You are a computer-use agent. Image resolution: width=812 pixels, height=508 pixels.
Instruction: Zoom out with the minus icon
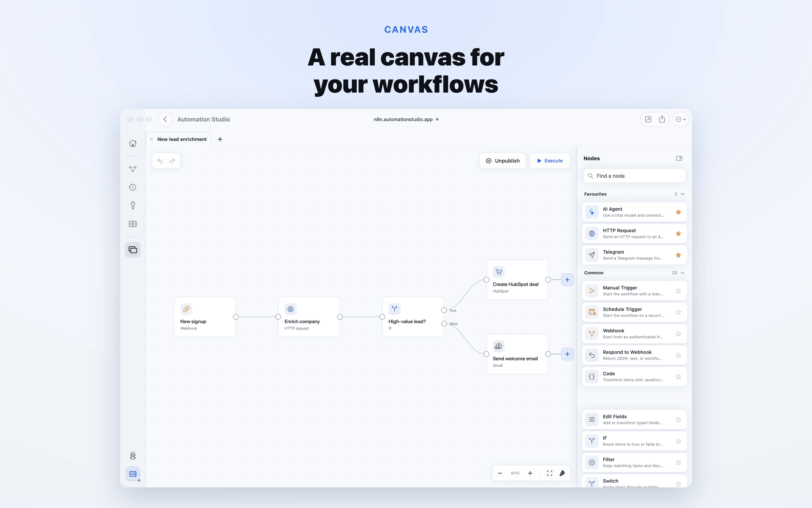[500, 473]
